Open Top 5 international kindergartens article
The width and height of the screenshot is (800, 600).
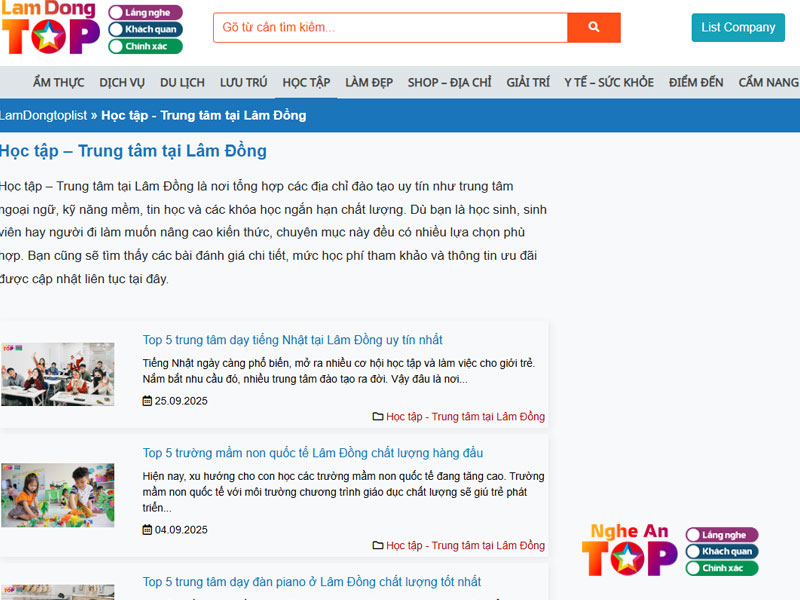(x=312, y=453)
